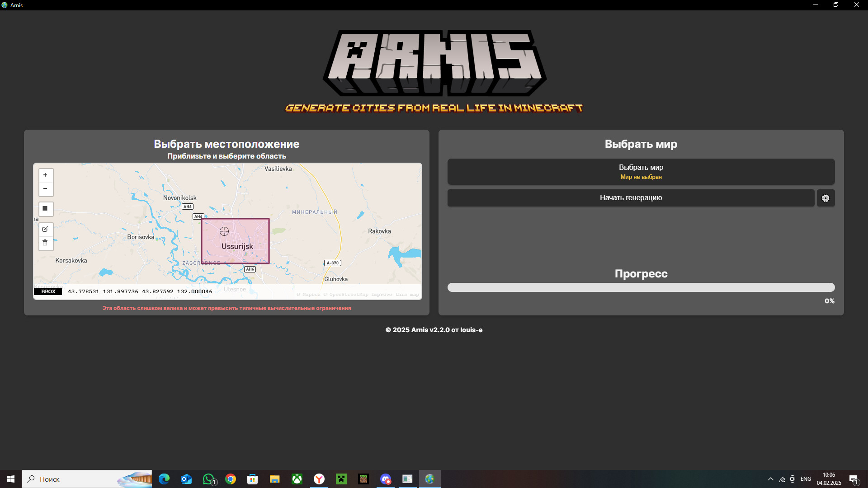This screenshot has width=868, height=488.
Task: Open WhatsApp from the taskbar
Action: [209, 479]
